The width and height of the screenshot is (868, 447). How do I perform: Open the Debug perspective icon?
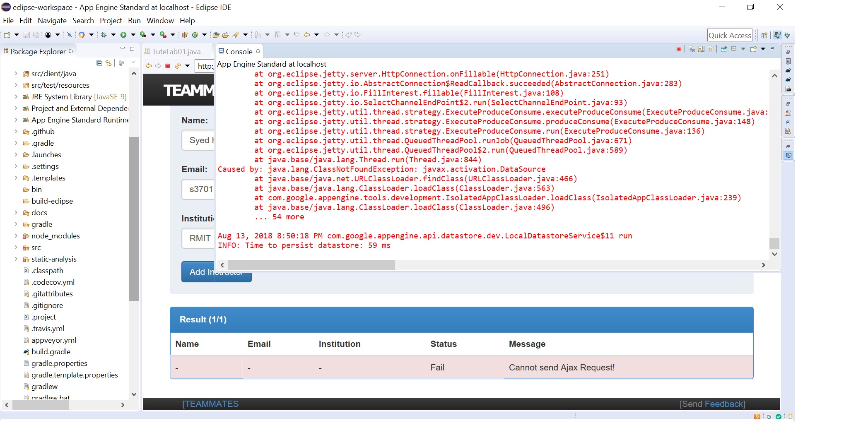click(787, 35)
